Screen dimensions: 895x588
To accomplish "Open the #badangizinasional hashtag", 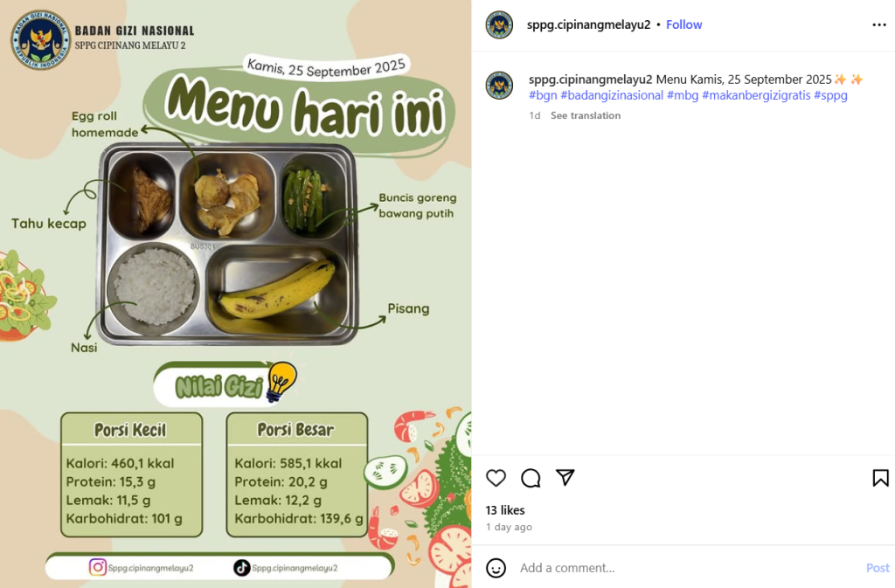I will [x=611, y=95].
